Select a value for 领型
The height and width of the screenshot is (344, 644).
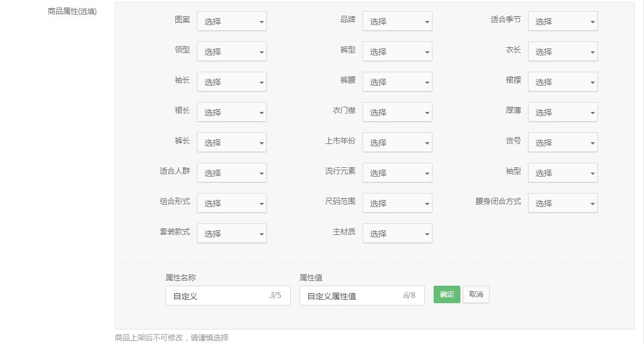(x=231, y=52)
